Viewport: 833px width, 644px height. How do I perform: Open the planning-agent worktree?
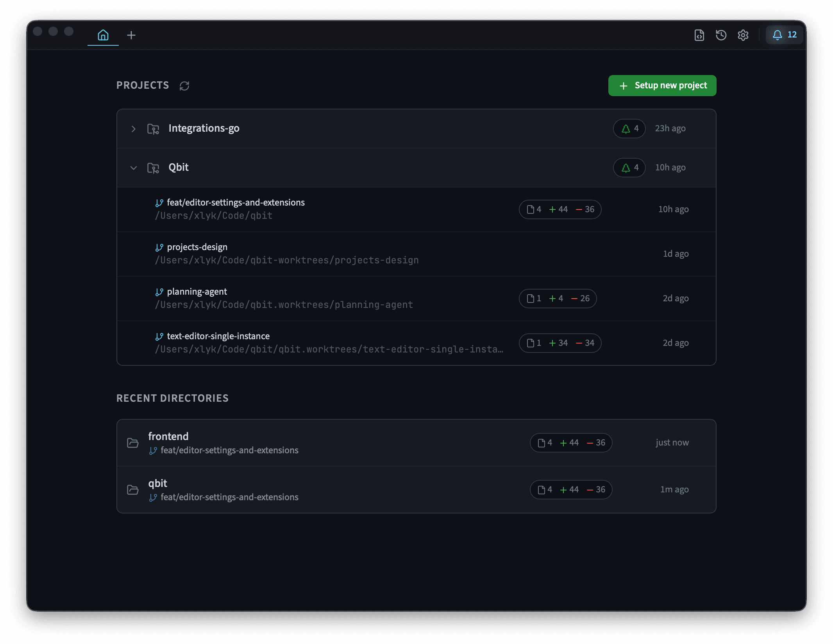click(416, 299)
